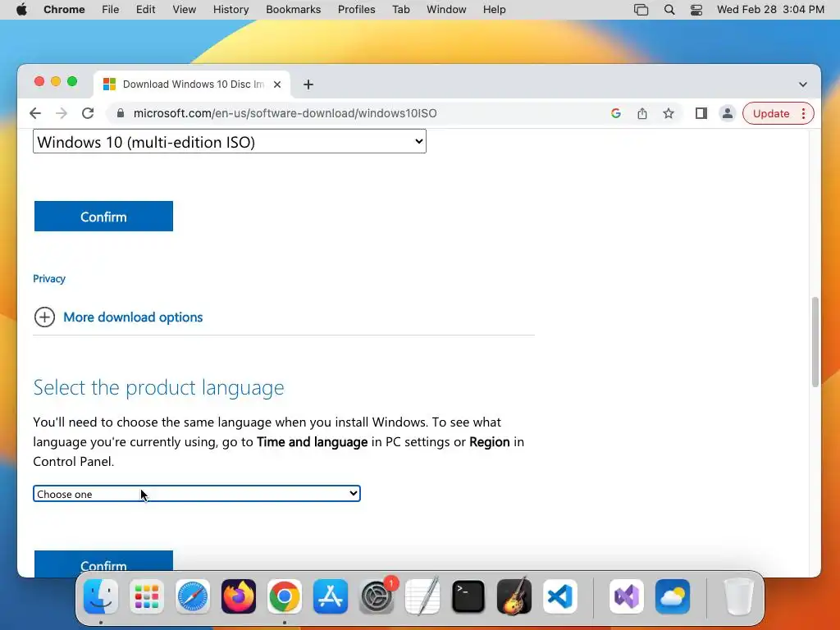Open TextEdit from the Dock
This screenshot has height=630, width=840.
[422, 596]
